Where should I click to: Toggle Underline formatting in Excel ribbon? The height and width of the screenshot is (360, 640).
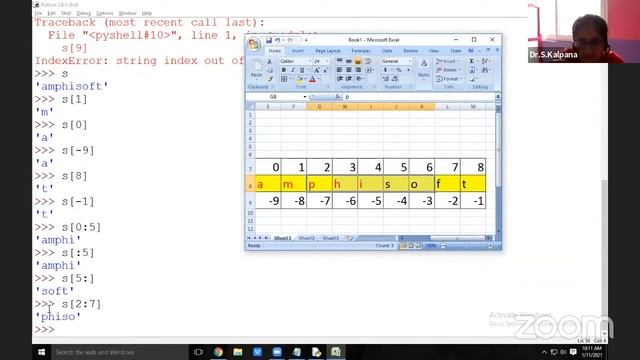[x=302, y=70]
